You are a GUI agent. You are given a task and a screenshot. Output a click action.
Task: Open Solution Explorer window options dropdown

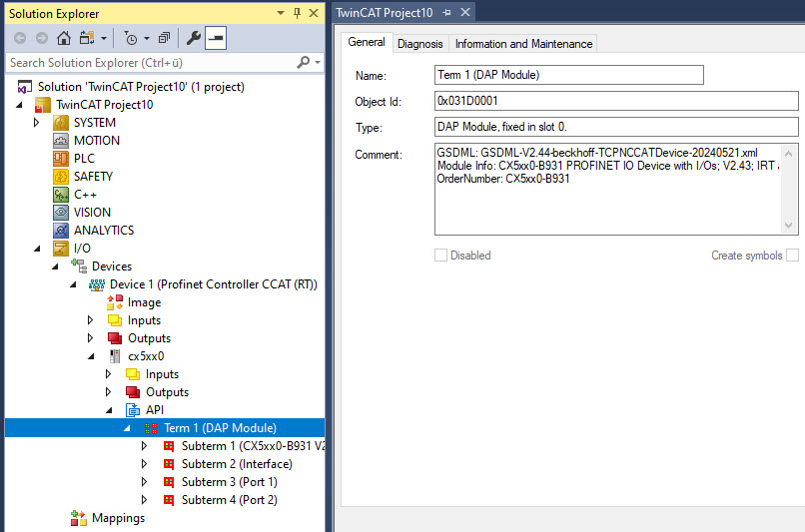(x=279, y=13)
